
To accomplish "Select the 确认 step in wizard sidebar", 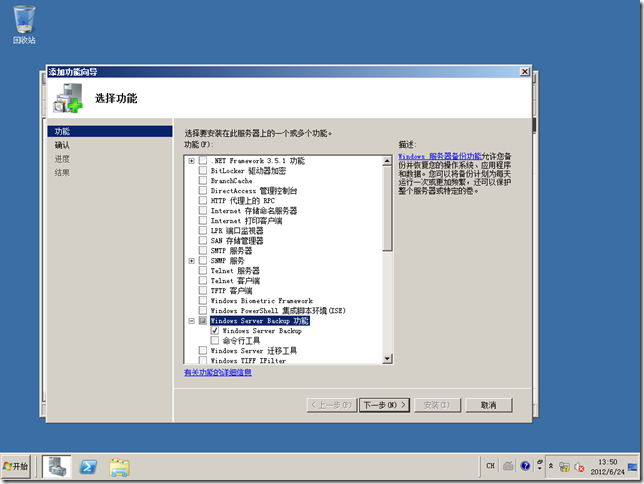I will [62, 145].
